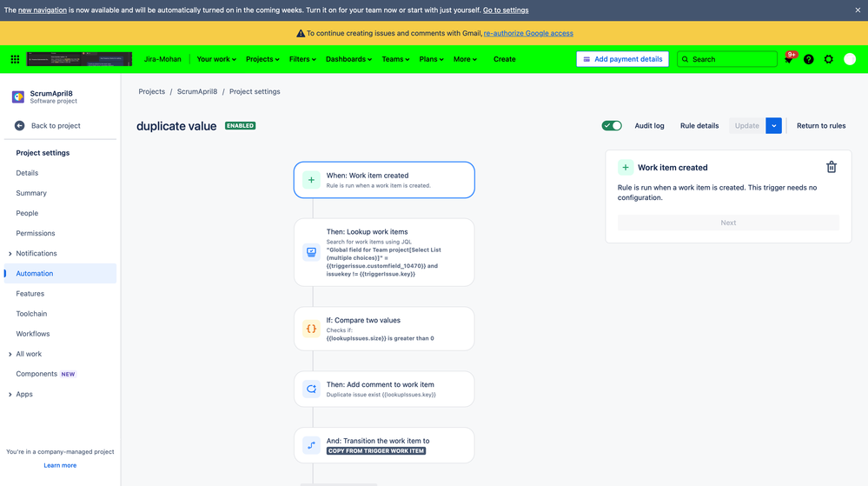The height and width of the screenshot is (486, 868).
Task: Click the Add comment step icon
Action: click(x=311, y=389)
